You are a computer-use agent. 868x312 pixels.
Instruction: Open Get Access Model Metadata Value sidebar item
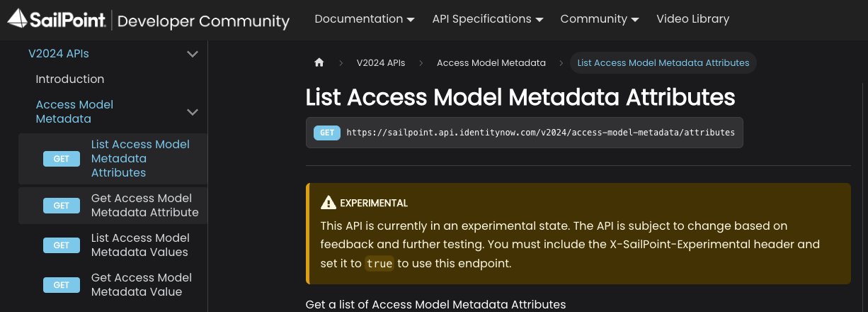pyautogui.click(x=142, y=285)
